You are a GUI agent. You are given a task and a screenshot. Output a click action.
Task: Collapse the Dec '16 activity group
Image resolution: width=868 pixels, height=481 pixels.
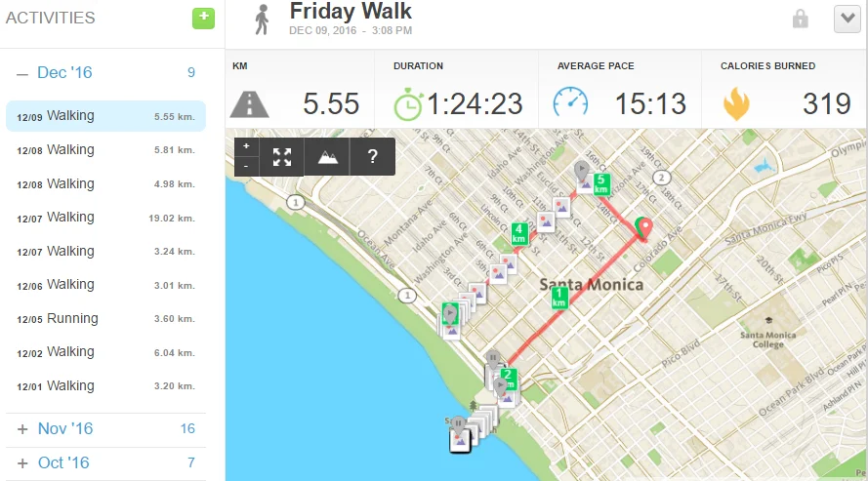coord(22,73)
